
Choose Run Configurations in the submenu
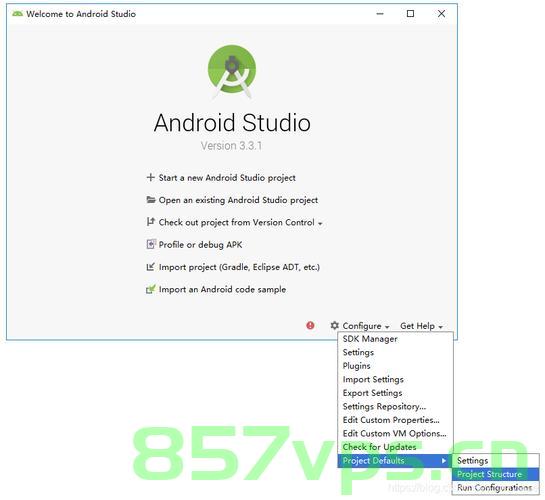(x=496, y=488)
